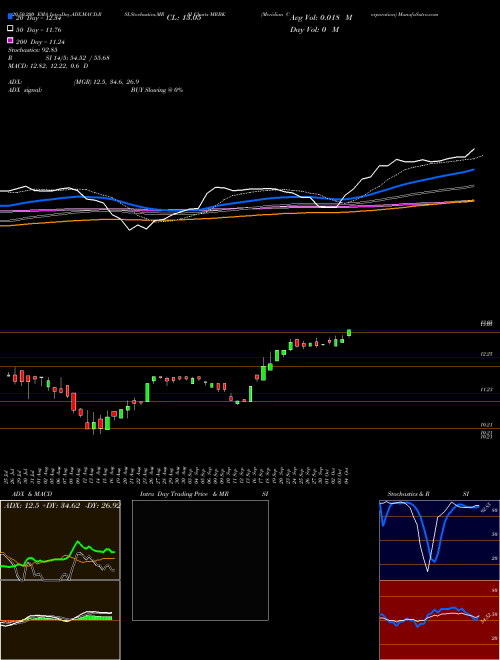Open the empty Intra Day Trading Price panel
The width and height of the screenshot is (500, 660).
point(200,560)
